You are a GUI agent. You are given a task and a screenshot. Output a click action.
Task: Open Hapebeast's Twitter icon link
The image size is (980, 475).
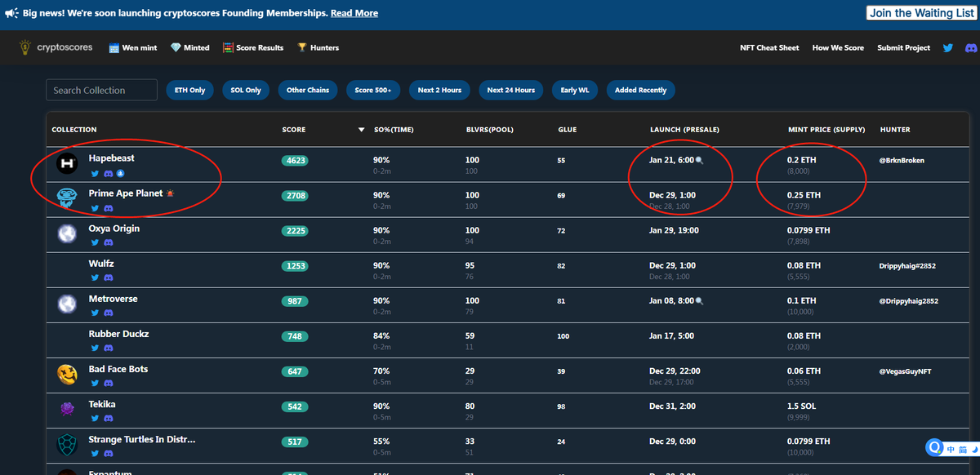pyautogui.click(x=95, y=174)
